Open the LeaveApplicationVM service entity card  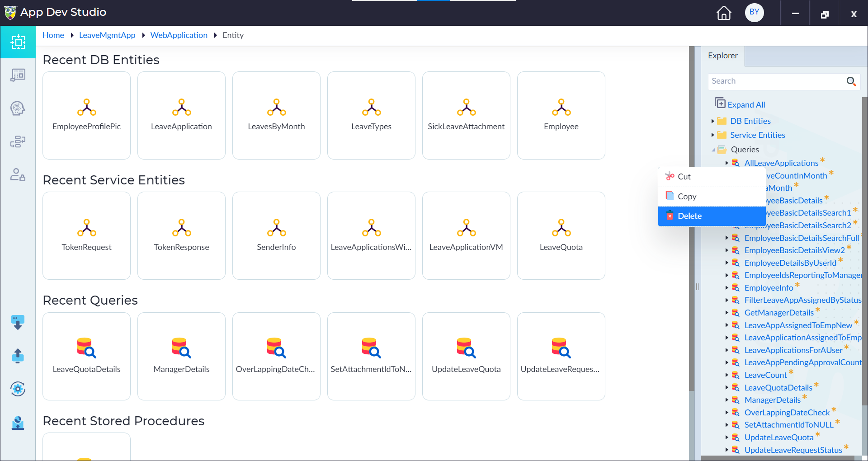466,235
